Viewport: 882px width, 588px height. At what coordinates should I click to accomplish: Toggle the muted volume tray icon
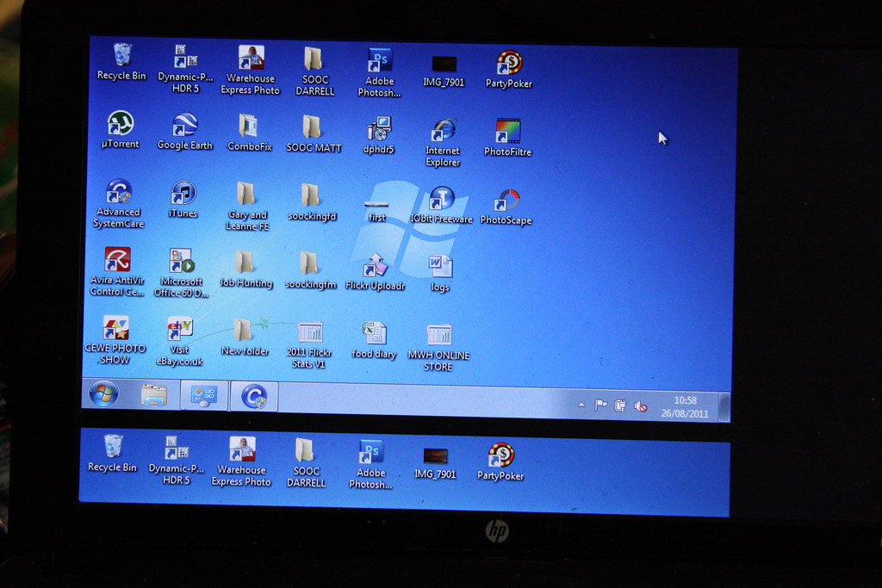[640, 405]
